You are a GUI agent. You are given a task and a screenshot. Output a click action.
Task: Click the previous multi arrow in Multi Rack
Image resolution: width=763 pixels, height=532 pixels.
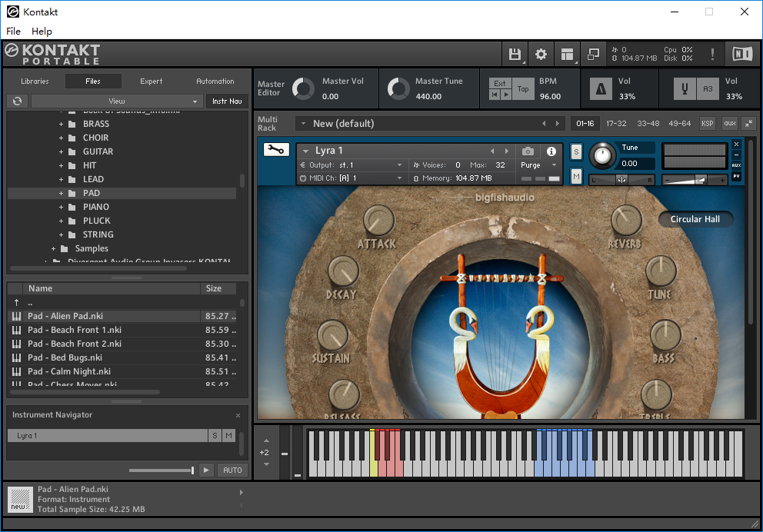click(x=544, y=124)
